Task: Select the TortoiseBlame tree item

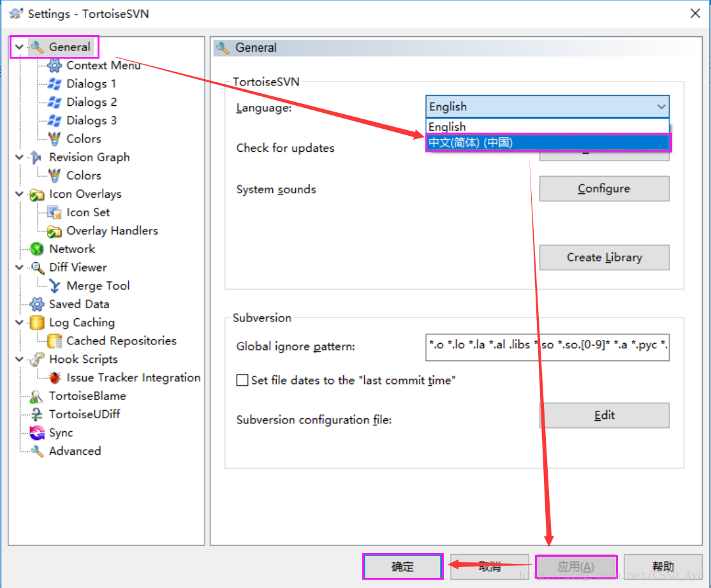Action: pos(87,396)
